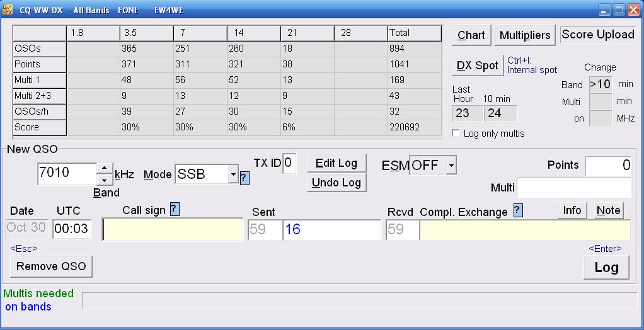Open the Info button above exchange field

[572, 210]
